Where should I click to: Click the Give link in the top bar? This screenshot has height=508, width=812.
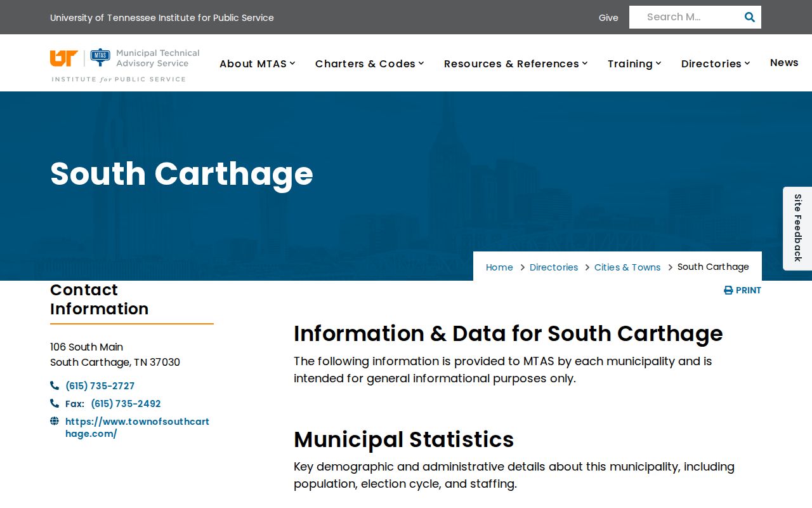click(x=608, y=18)
